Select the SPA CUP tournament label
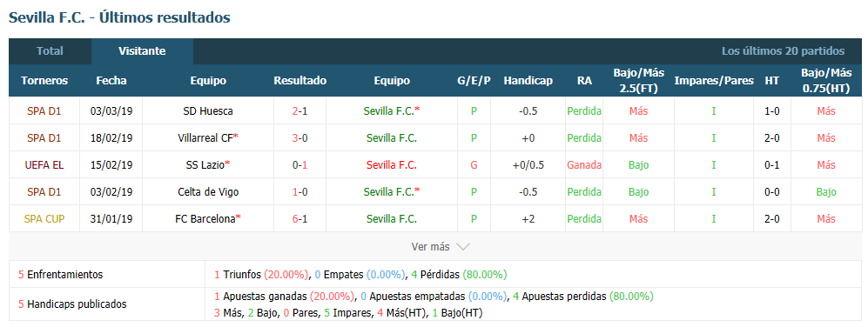 44,219
